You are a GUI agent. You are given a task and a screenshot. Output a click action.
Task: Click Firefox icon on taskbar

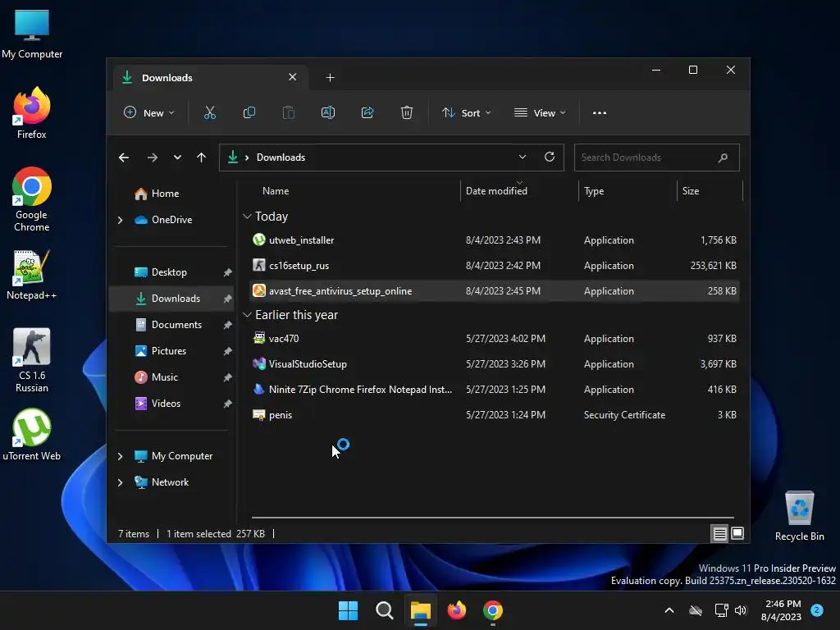point(456,610)
